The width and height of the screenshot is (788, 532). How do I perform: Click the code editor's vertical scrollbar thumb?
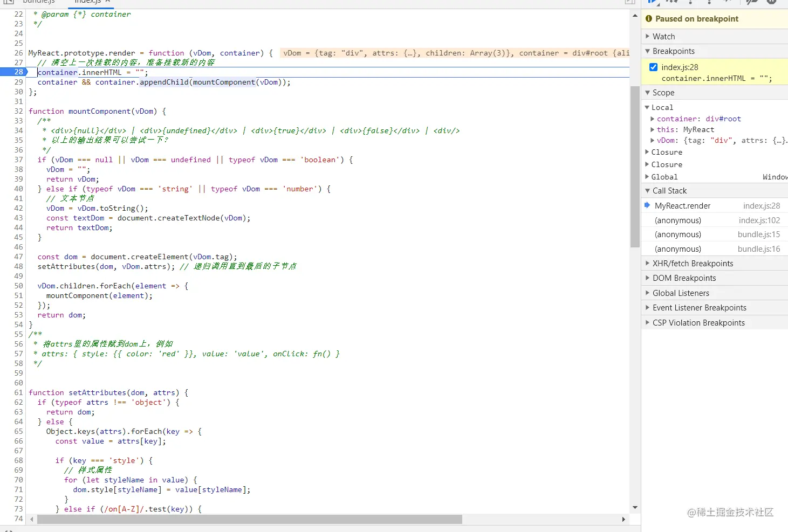pos(635,166)
